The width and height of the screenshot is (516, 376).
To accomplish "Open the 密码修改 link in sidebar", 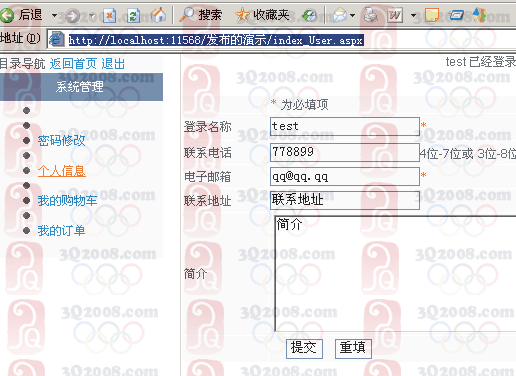I will tap(61, 141).
